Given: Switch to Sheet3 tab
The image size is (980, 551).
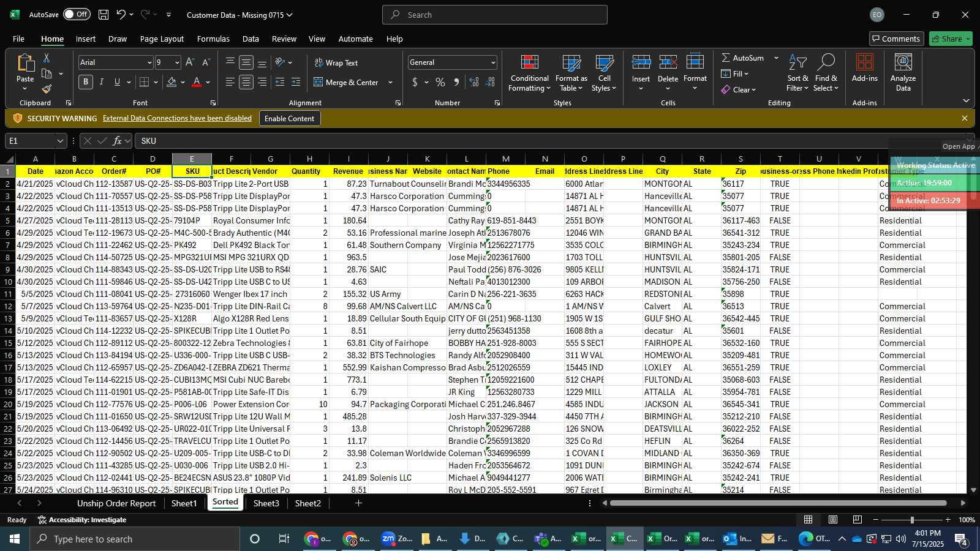Looking at the screenshot, I should [266, 503].
